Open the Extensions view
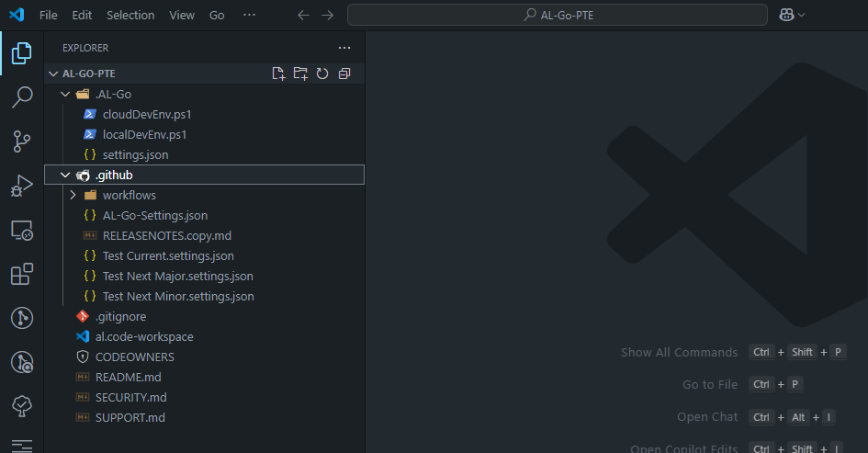Image resolution: width=868 pixels, height=453 pixels. point(22,274)
